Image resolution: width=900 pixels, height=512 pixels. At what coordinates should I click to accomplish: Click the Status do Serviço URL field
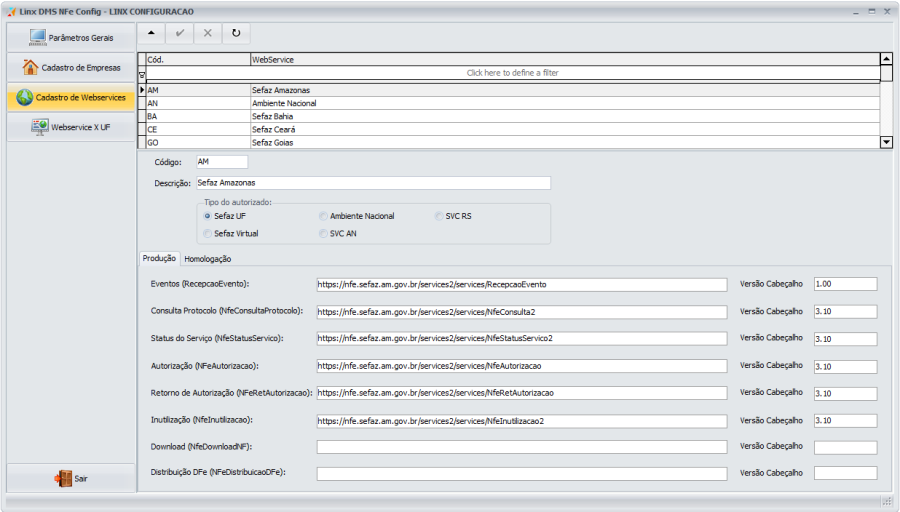coord(522,339)
